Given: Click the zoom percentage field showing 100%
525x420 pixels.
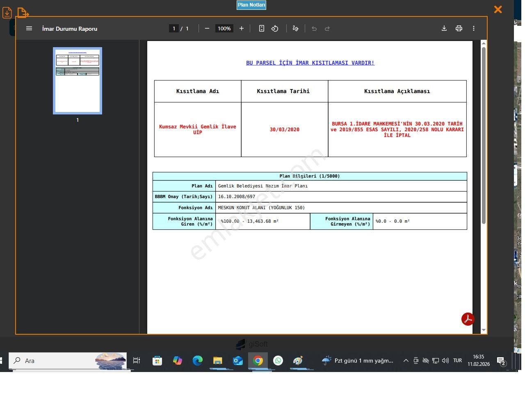Looking at the screenshot, I should [x=224, y=29].
